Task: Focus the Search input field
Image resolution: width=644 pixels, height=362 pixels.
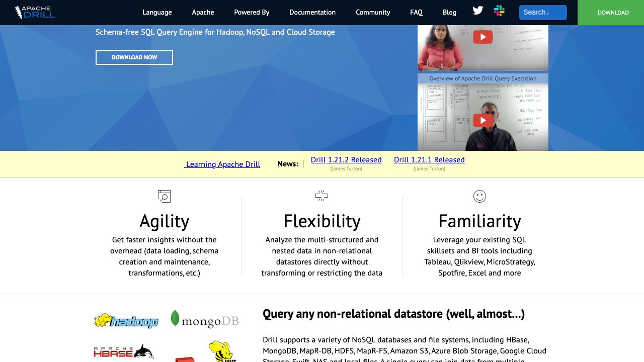Action: (x=542, y=13)
